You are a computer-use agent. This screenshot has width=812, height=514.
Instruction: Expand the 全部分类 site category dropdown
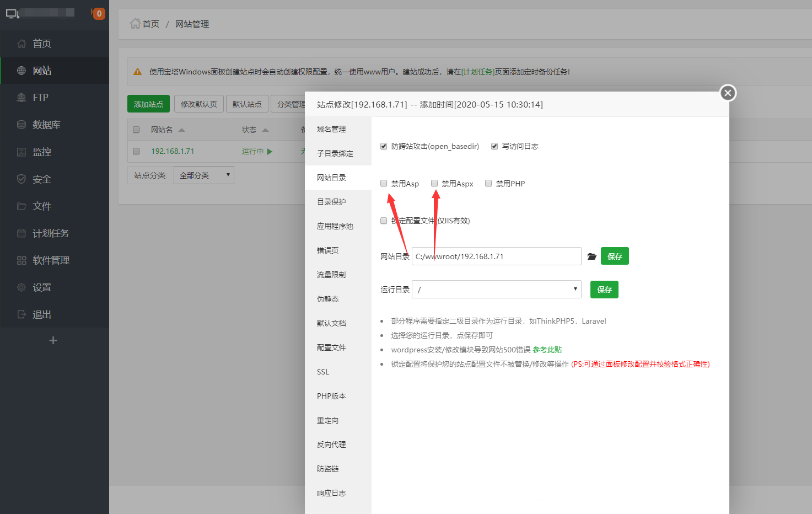204,175
